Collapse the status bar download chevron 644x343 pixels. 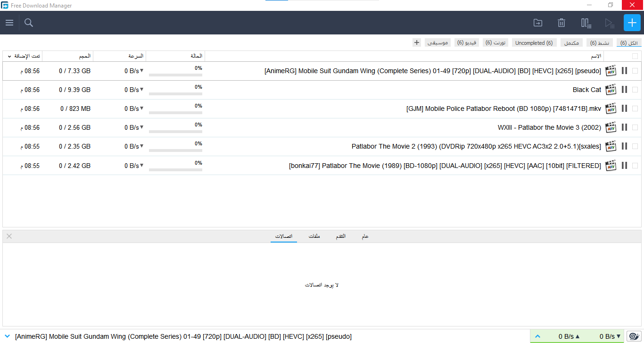[7, 336]
